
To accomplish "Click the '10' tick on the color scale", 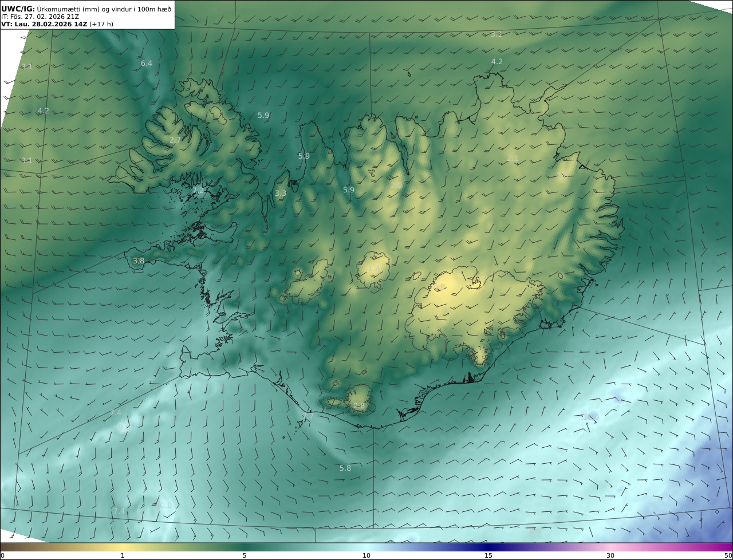I will [366, 555].
